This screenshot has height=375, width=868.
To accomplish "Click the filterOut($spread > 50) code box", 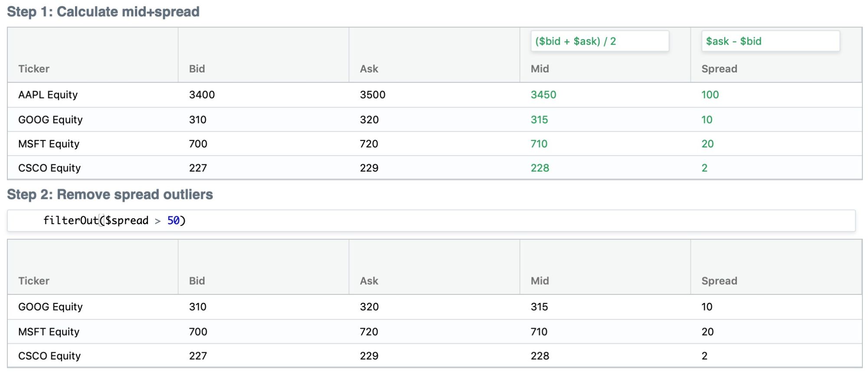I will [431, 221].
